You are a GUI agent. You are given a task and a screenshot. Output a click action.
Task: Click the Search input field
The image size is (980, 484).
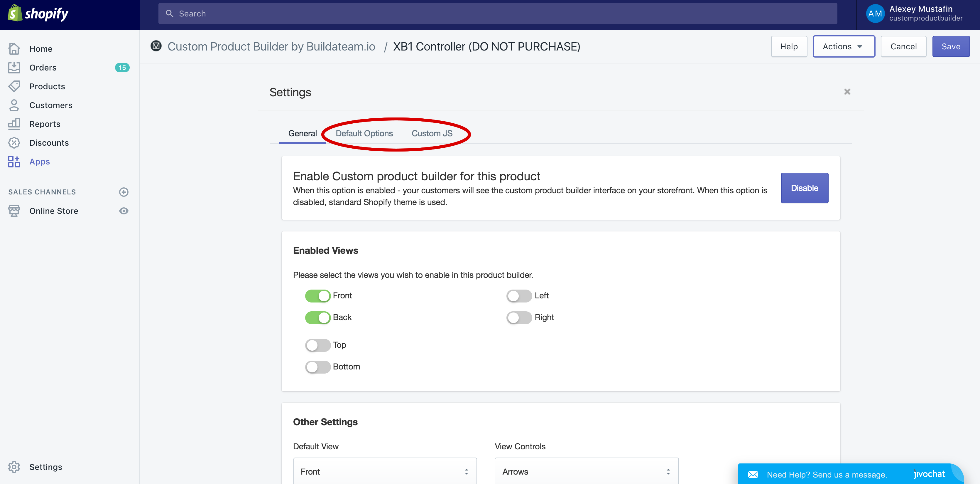click(498, 14)
